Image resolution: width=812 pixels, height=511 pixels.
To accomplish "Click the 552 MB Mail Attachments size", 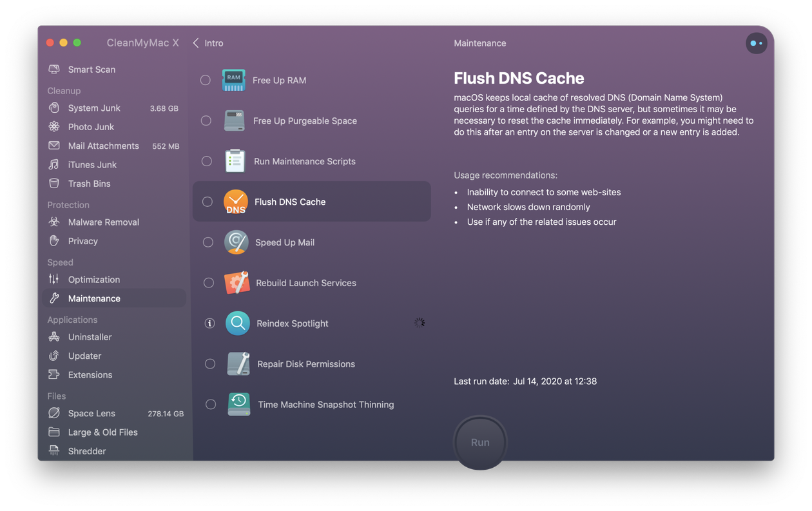I will [166, 146].
